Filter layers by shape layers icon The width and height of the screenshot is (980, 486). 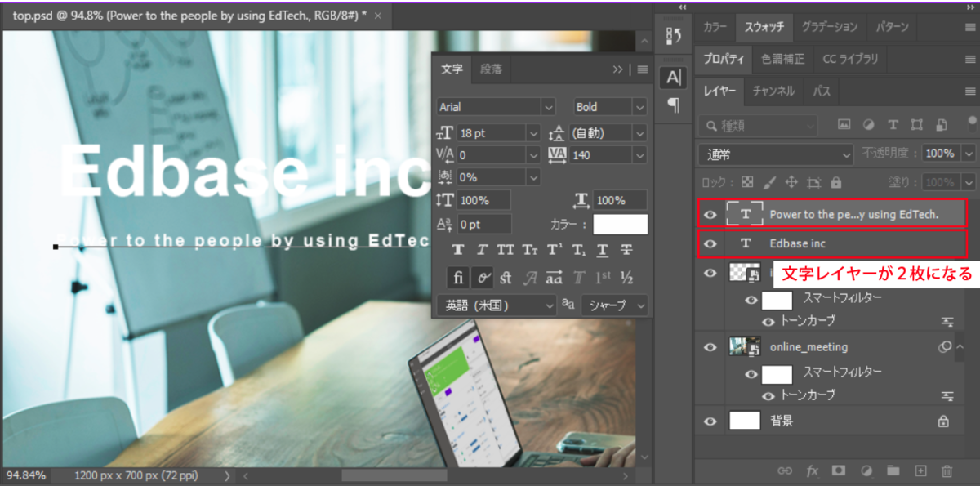coord(917,125)
